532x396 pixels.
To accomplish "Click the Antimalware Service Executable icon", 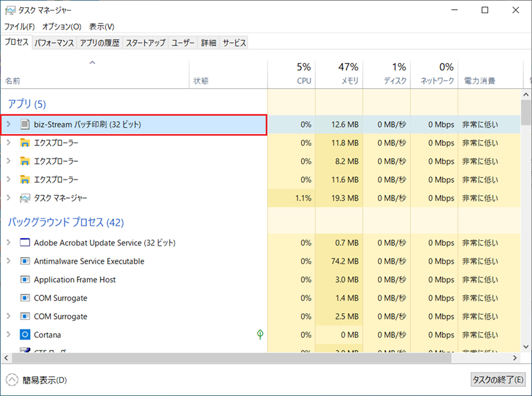I will pos(25,261).
